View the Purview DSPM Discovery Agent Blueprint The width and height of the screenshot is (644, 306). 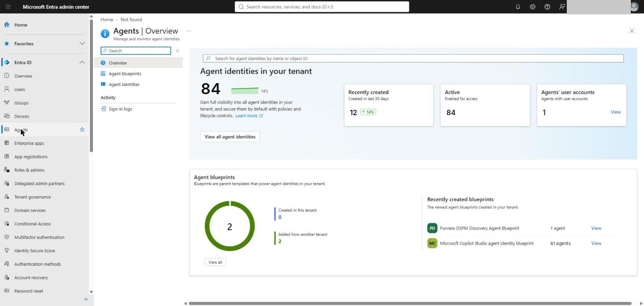[596, 228]
